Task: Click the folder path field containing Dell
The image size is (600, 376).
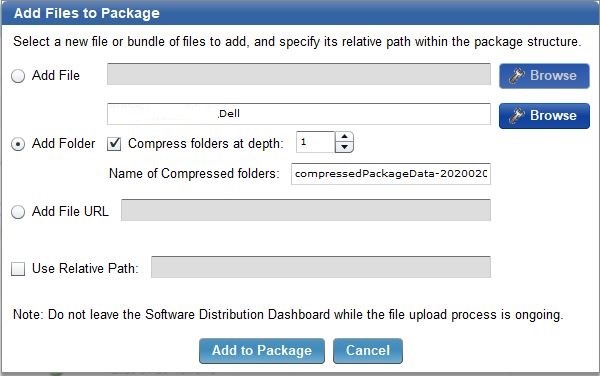Action: (x=299, y=114)
